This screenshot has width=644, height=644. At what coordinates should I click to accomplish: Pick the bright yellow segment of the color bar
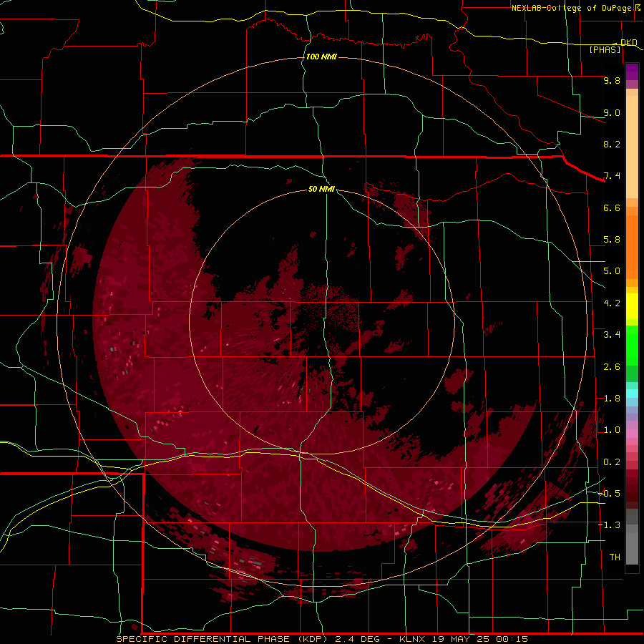click(632, 306)
